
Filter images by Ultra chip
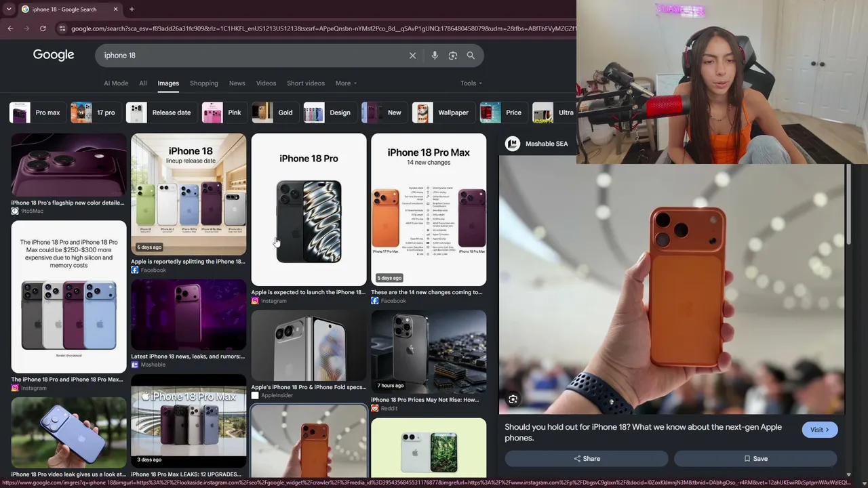(x=553, y=113)
